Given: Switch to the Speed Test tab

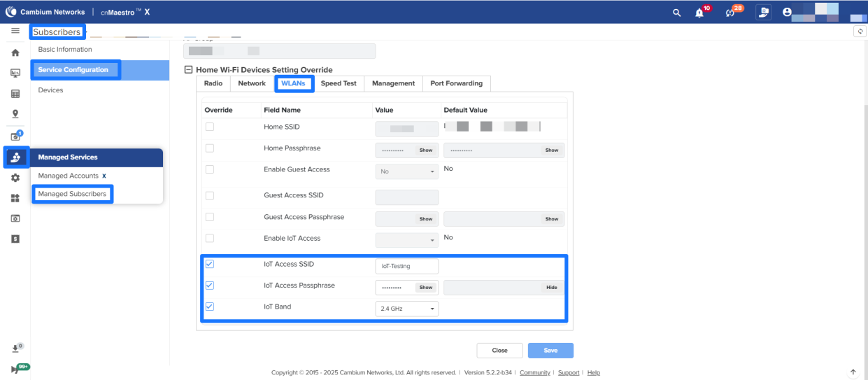Looking at the screenshot, I should click(339, 83).
